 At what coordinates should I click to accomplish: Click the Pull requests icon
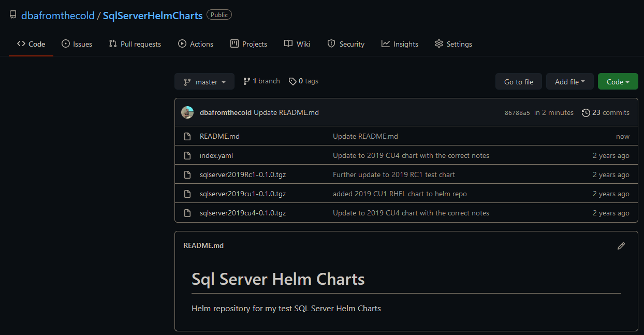(x=112, y=44)
